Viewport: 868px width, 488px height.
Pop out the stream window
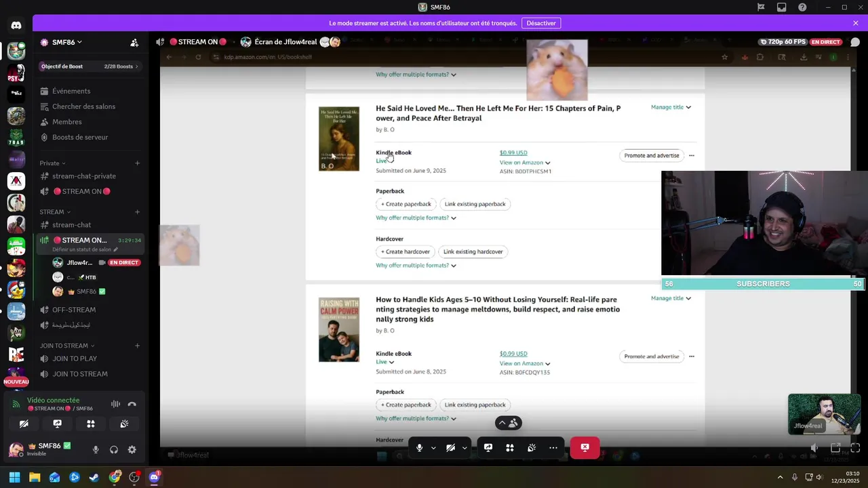pos(835,448)
